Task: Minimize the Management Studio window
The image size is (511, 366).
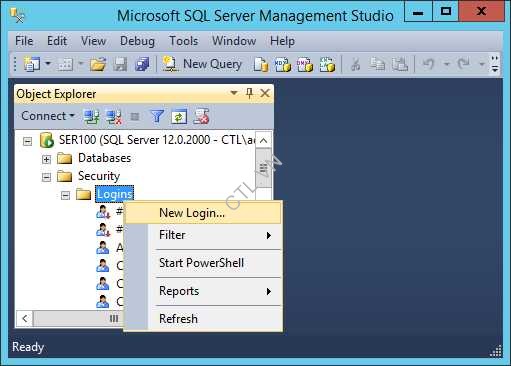Action: (418, 13)
